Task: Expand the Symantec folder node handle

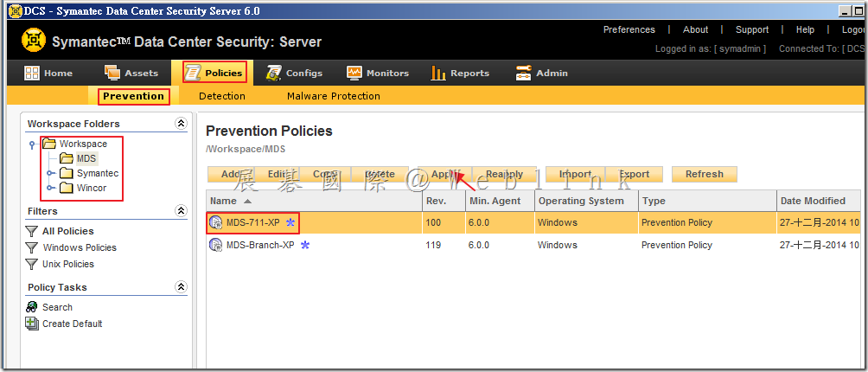Action: point(50,173)
